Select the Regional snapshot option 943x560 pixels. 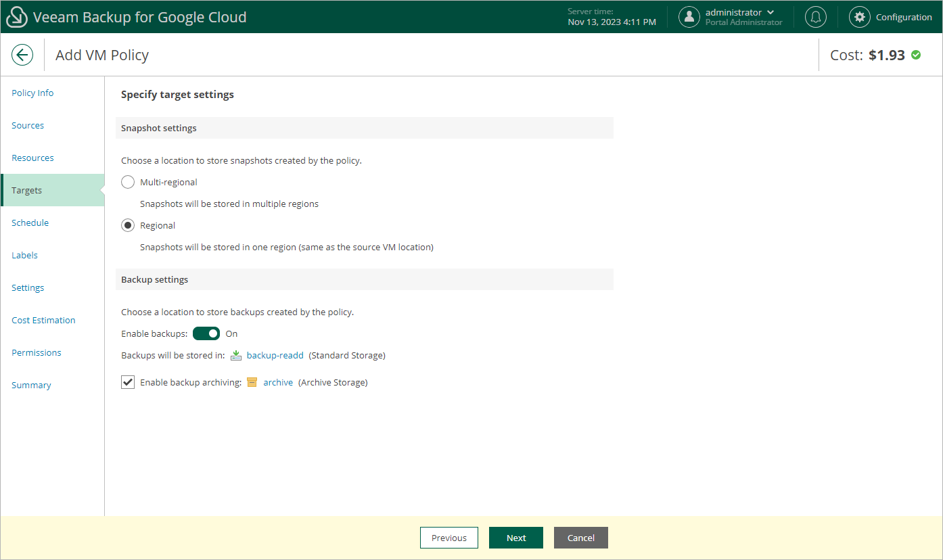point(128,225)
